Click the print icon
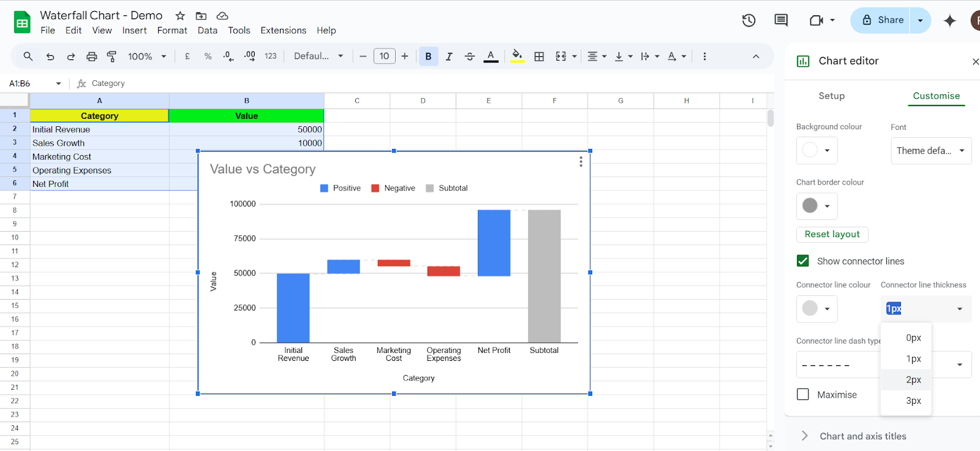This screenshot has height=451, width=980. 91,56
